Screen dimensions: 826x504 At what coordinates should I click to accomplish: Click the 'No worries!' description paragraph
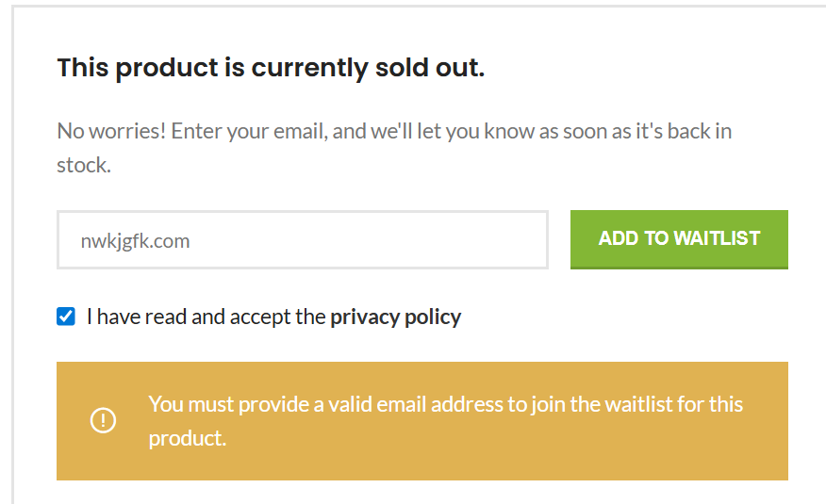(394, 148)
